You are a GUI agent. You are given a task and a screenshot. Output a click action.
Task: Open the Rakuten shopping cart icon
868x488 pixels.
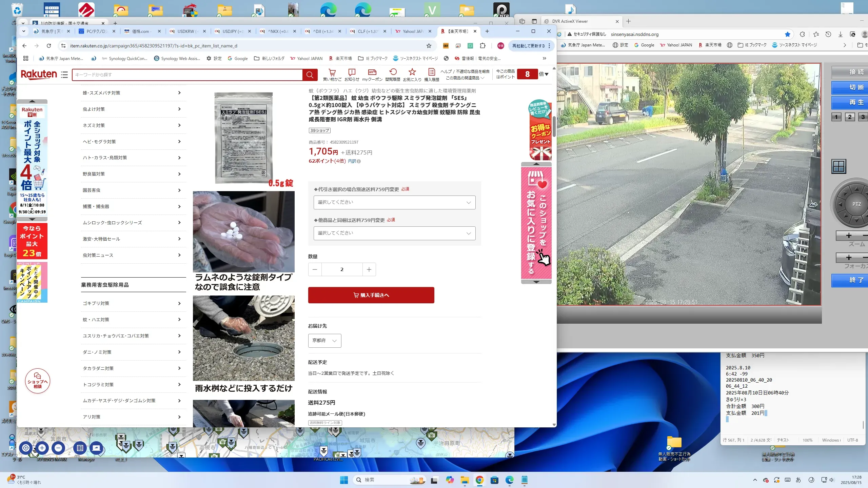click(x=332, y=73)
